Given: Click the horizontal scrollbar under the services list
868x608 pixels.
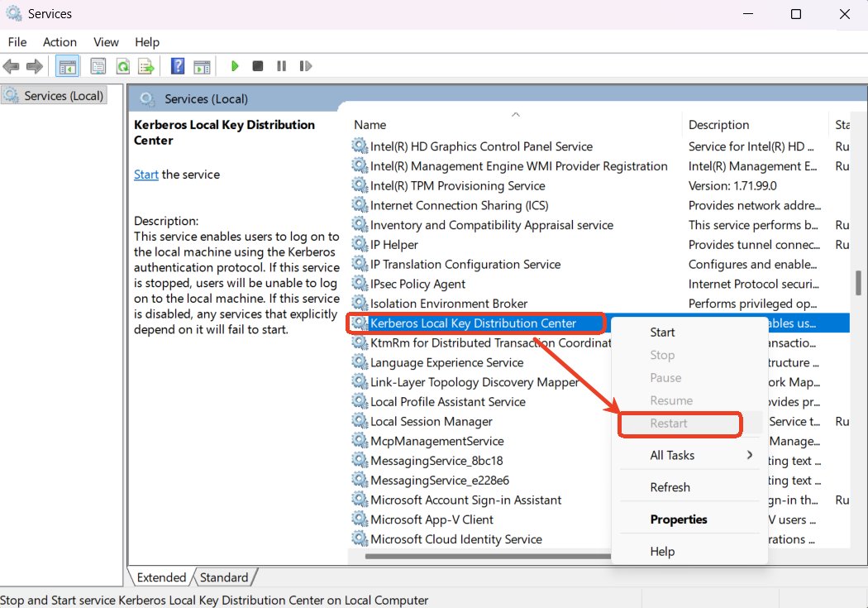Looking at the screenshot, I should click(x=488, y=556).
